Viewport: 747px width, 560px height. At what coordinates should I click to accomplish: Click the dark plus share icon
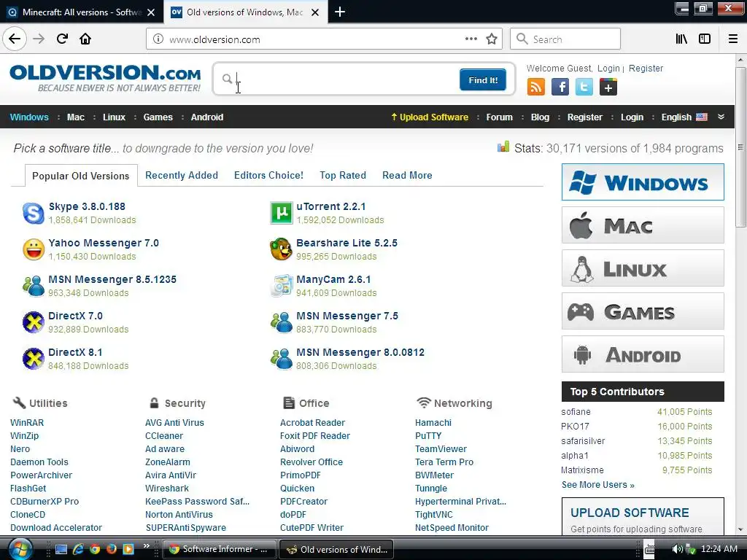point(608,87)
